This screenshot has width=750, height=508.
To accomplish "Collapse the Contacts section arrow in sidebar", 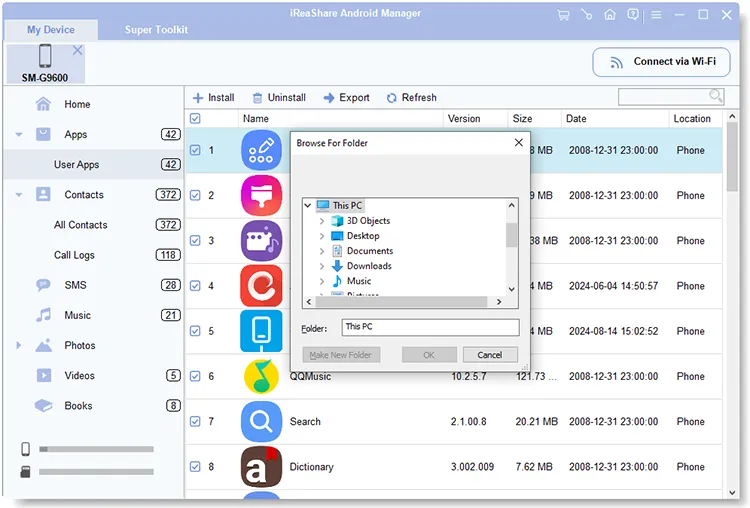I will tap(19, 195).
